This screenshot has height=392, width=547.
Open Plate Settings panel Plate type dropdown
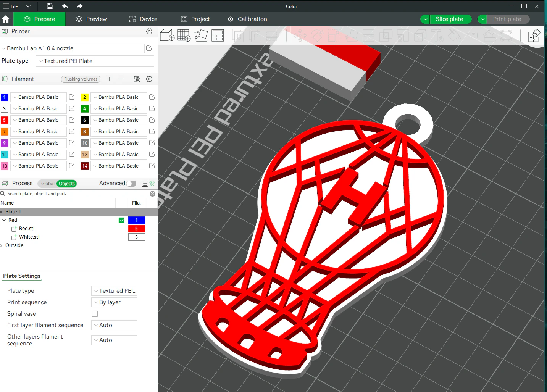pos(114,291)
